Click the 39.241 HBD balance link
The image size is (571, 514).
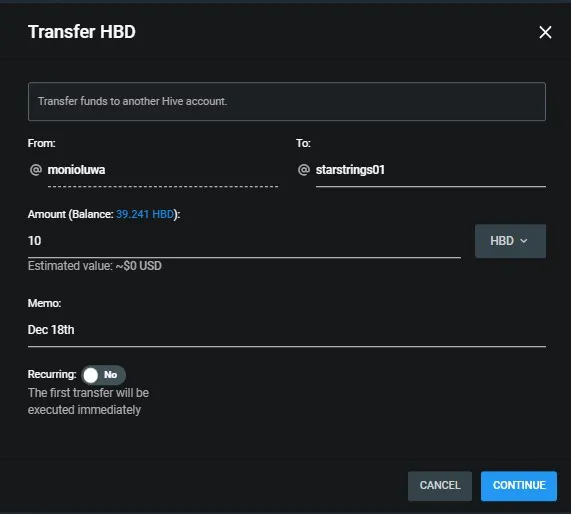[145, 214]
